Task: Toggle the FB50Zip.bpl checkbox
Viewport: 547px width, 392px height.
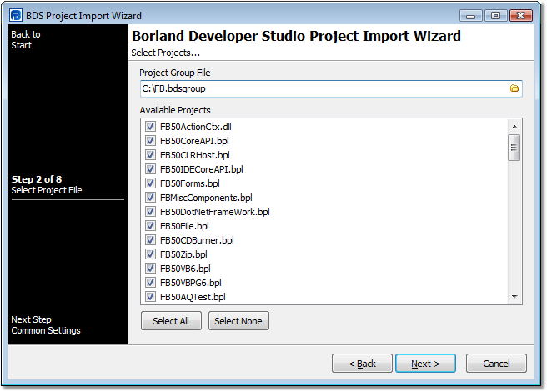Action: [150, 254]
